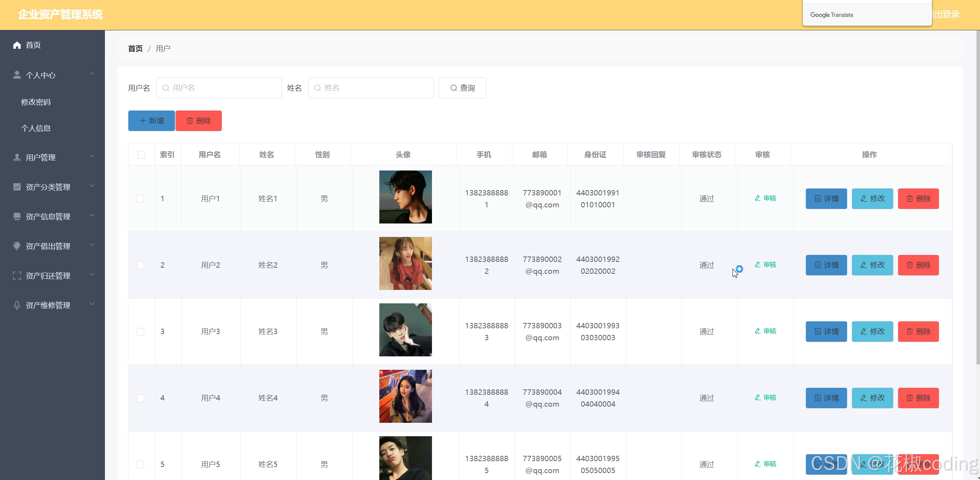Select the checkbox for row 用户4

click(x=141, y=398)
